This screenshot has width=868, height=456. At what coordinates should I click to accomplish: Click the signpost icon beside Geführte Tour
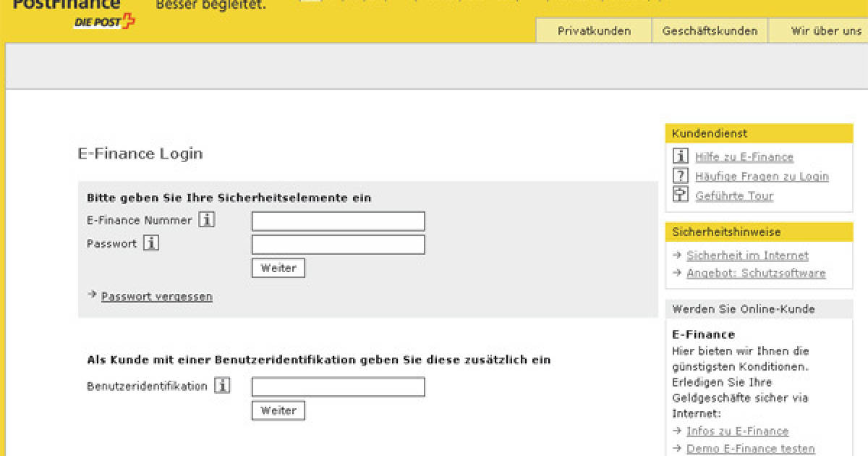click(x=678, y=194)
